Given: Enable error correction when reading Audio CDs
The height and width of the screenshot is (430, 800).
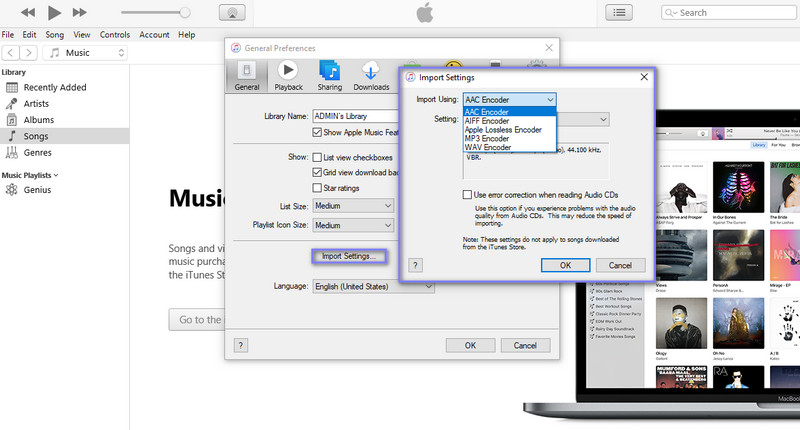Looking at the screenshot, I should [467, 195].
